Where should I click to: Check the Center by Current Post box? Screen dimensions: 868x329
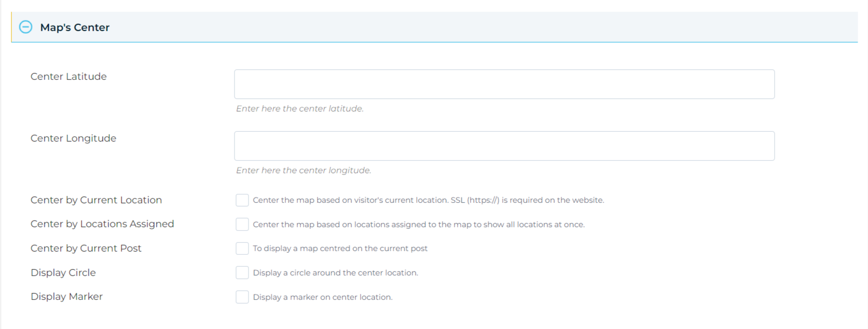242,249
